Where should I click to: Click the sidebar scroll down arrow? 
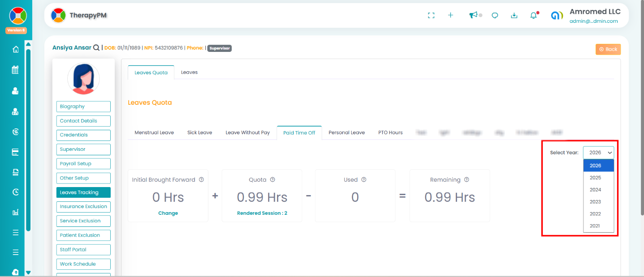(28, 272)
